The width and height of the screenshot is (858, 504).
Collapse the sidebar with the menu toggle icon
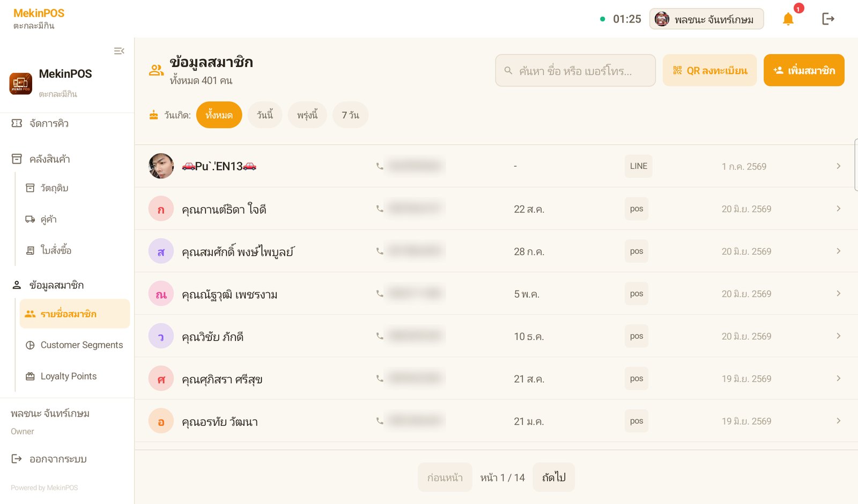pos(119,51)
